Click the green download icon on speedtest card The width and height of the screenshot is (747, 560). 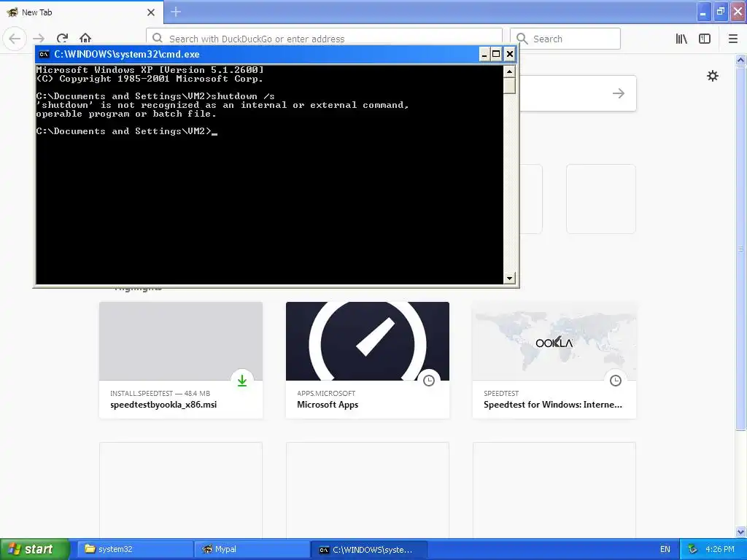[x=242, y=380]
